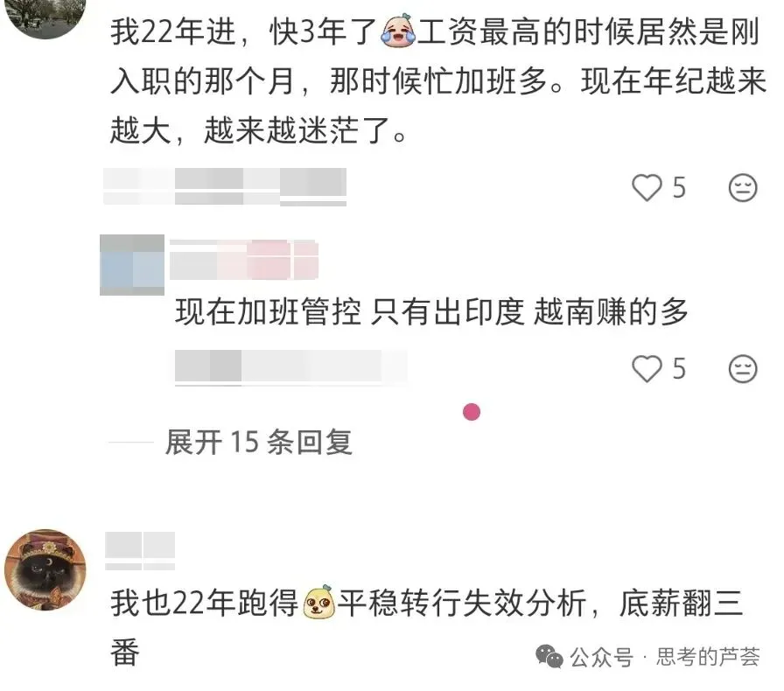The width and height of the screenshot is (784, 691).
Task: Open the cat-with-hat avatar profile
Action: click(x=45, y=570)
